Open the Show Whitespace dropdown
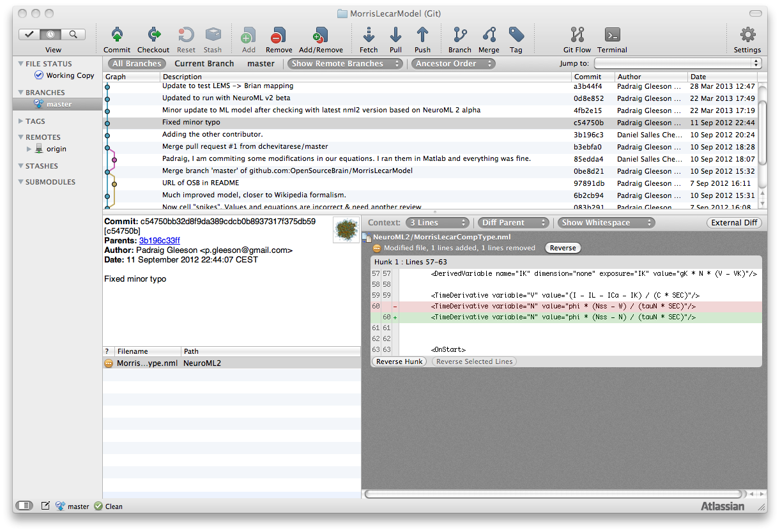Image resolution: width=780 pixels, height=532 pixels. click(606, 222)
